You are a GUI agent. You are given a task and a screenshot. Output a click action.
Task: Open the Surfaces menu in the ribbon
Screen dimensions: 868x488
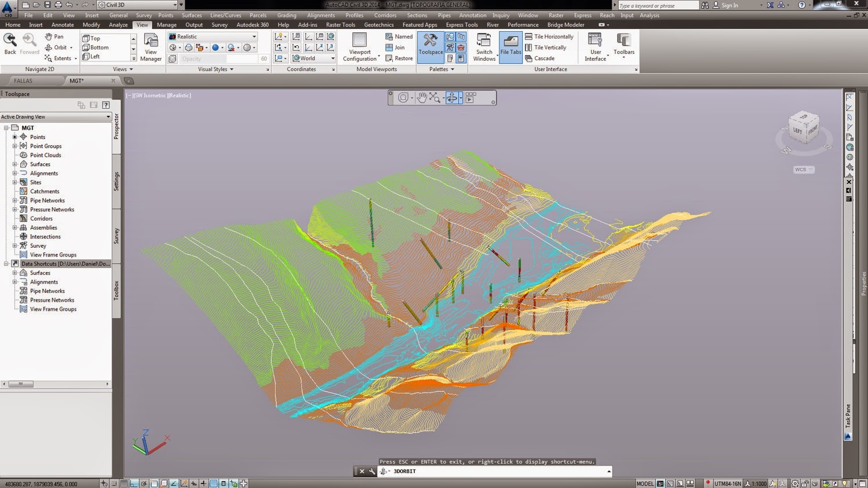[191, 16]
